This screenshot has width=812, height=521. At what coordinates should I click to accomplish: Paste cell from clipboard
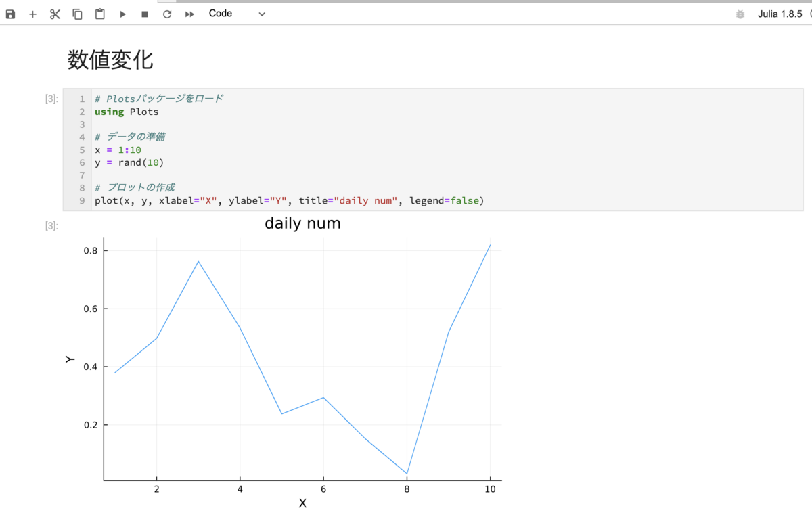(x=99, y=14)
